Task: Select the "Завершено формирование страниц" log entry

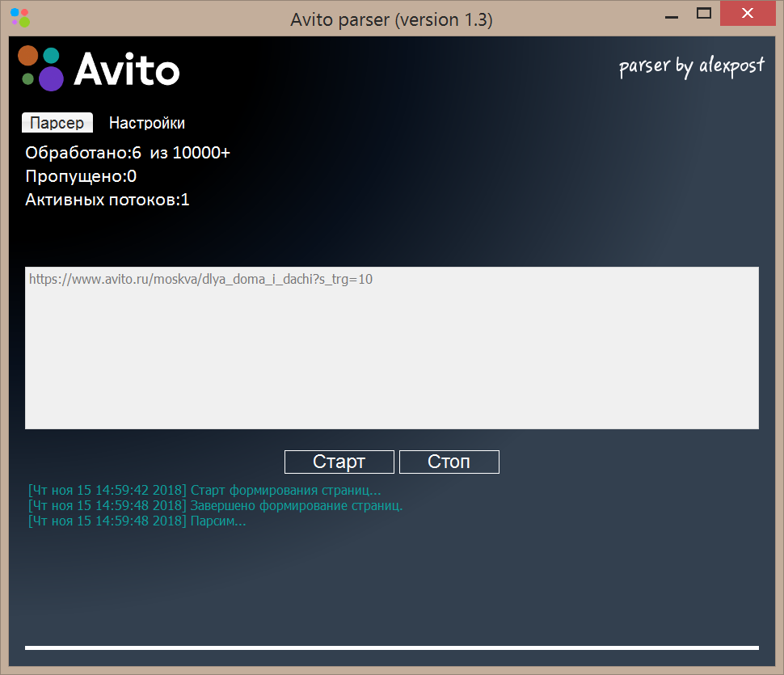Action: 215,505
